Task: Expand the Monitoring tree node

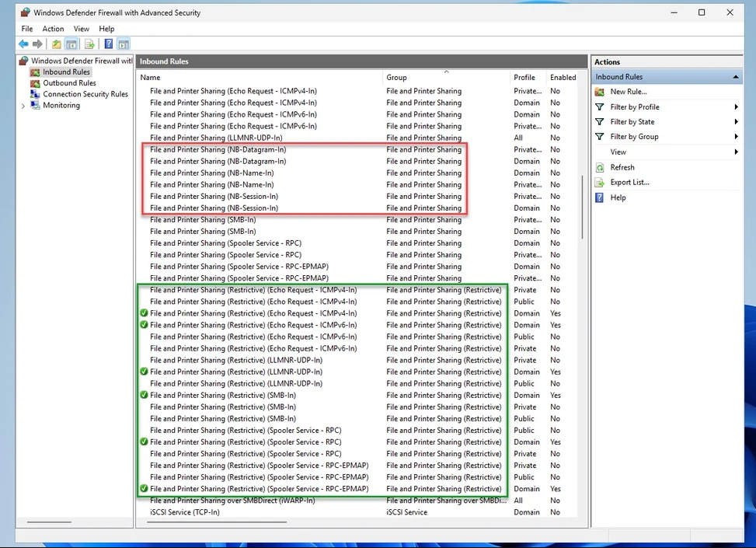Action: click(x=23, y=106)
